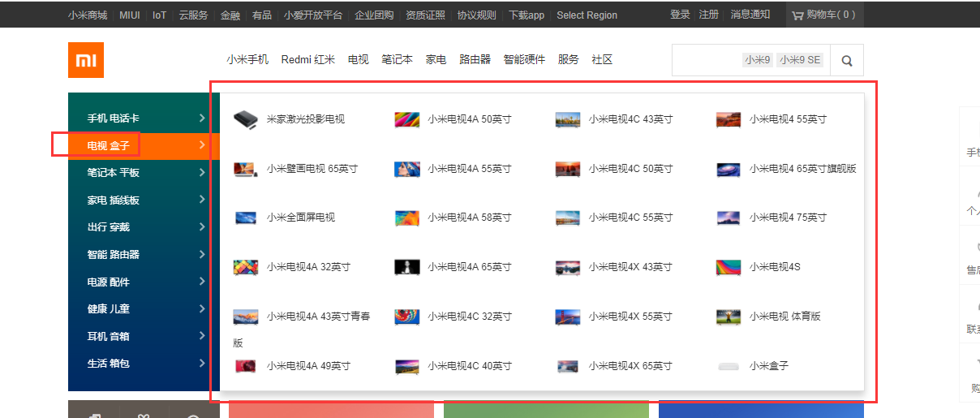Expand 生活 箱包 category chevron
980x418 pixels.
[202, 363]
